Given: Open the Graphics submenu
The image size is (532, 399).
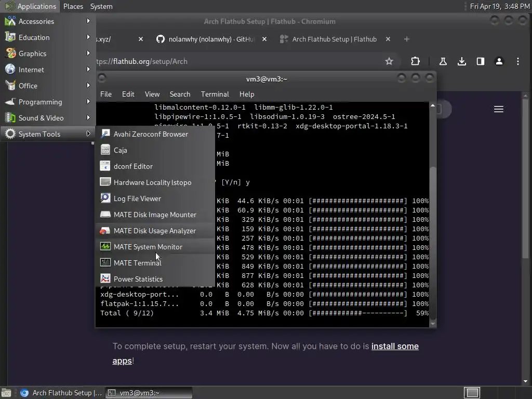Looking at the screenshot, I should click(x=48, y=54).
